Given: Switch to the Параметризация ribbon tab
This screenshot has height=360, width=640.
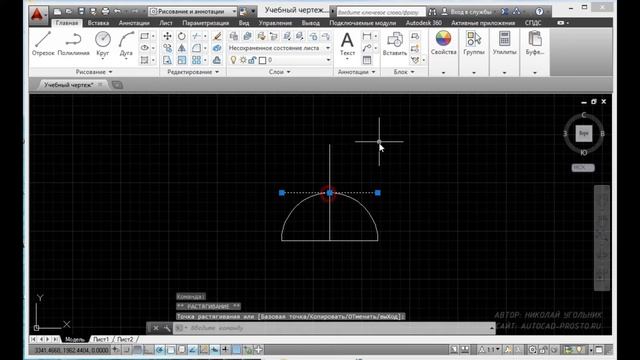Looking at the screenshot, I should coord(205,23).
